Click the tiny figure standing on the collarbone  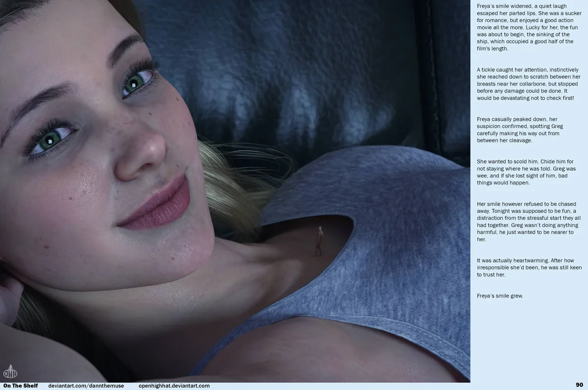(x=318, y=241)
